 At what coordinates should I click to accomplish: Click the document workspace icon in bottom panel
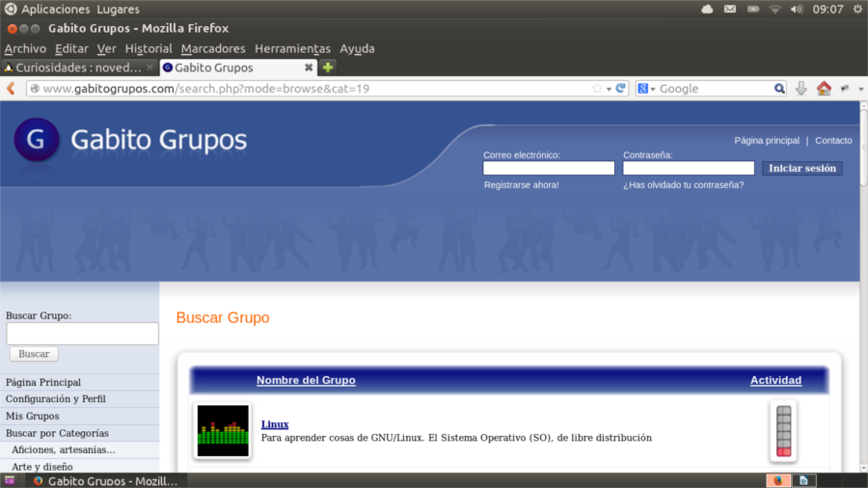tap(803, 480)
